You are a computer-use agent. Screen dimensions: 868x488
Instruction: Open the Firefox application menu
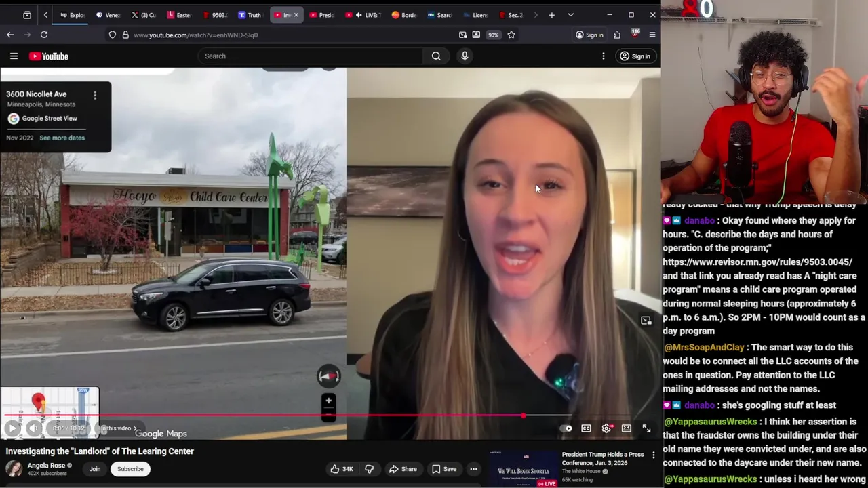[652, 35]
